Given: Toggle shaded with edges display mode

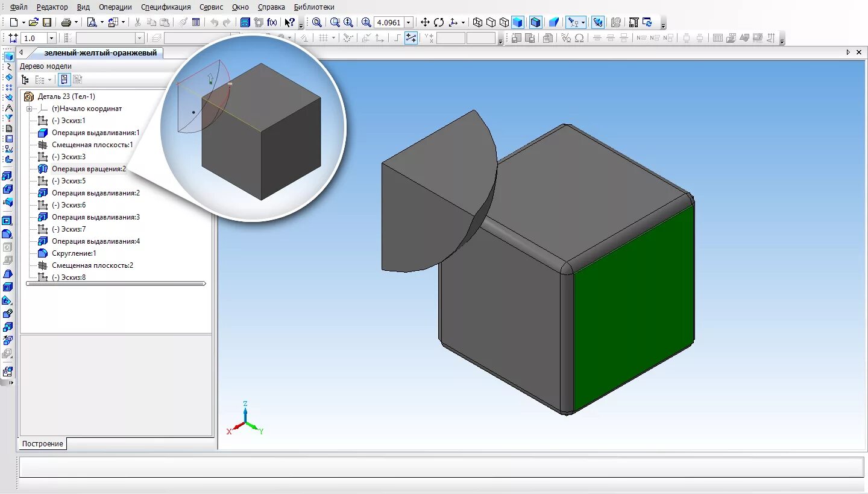Looking at the screenshot, I should coord(535,22).
